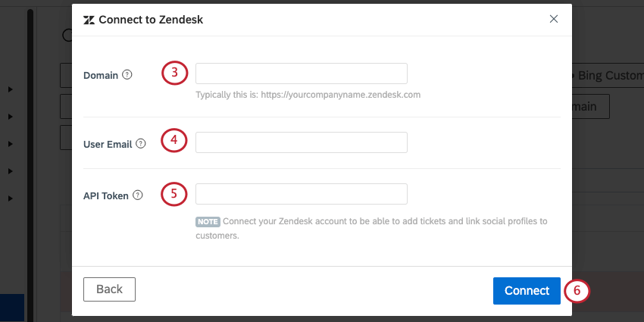Click the blue Connect button
This screenshot has height=322, width=644.
[x=527, y=291]
